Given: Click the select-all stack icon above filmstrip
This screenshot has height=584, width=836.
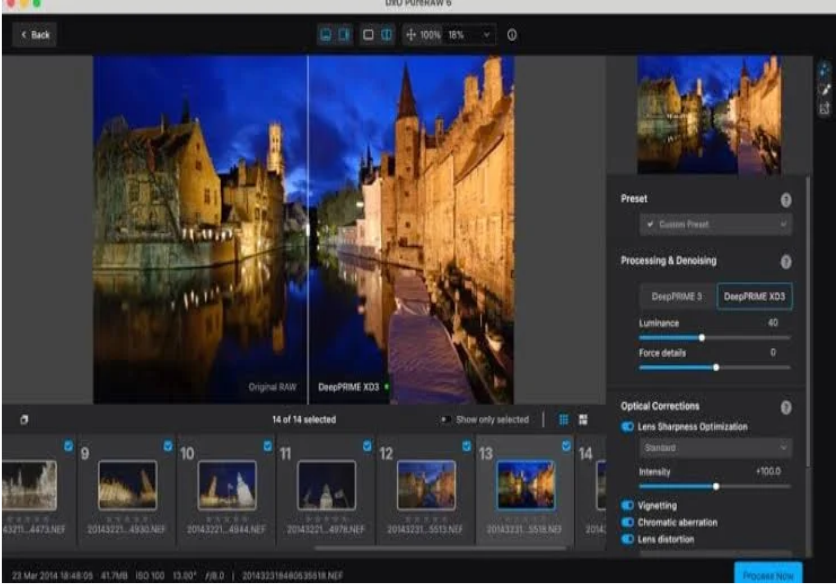Looking at the screenshot, I should 24,420.
